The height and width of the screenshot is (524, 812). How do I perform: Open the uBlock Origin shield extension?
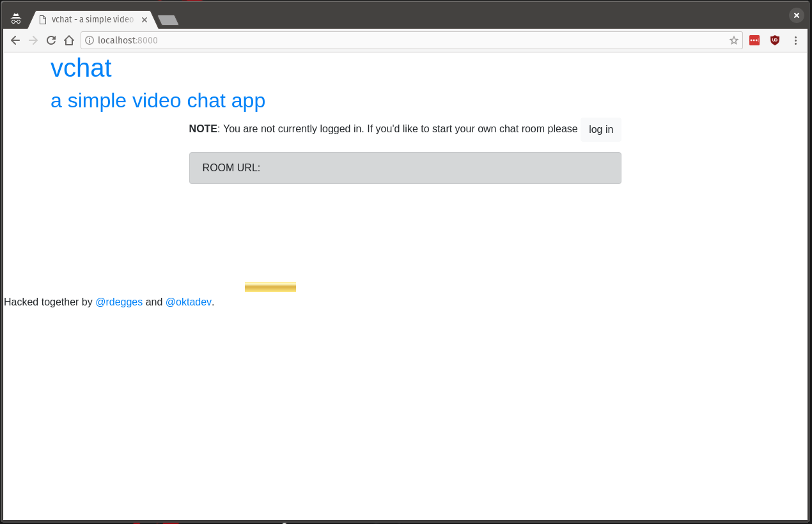(775, 40)
